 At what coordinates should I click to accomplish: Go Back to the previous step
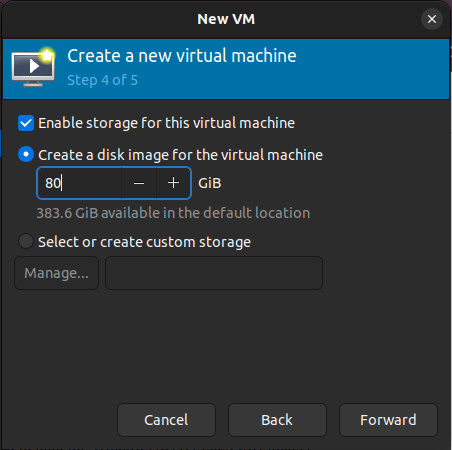coord(277,420)
